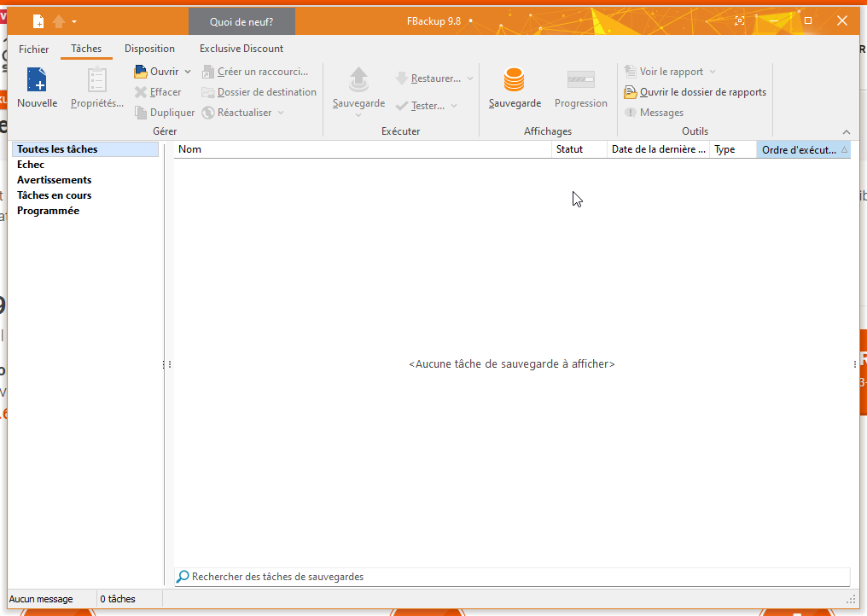Click the Ouvrir folder icon

(141, 72)
